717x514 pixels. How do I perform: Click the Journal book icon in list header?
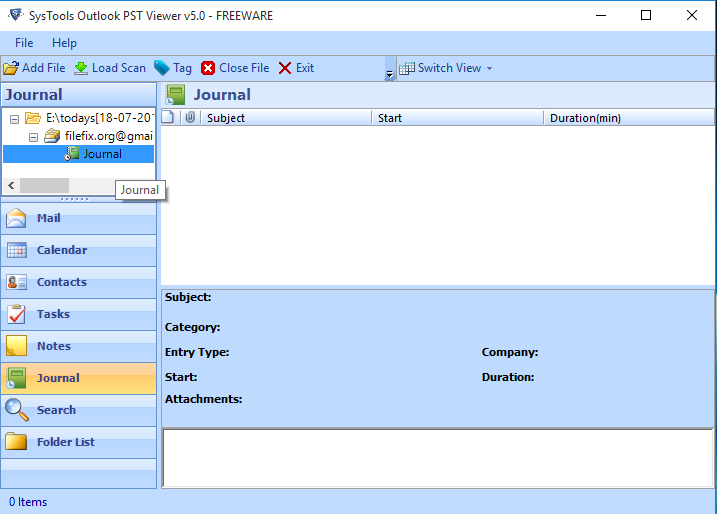point(176,95)
